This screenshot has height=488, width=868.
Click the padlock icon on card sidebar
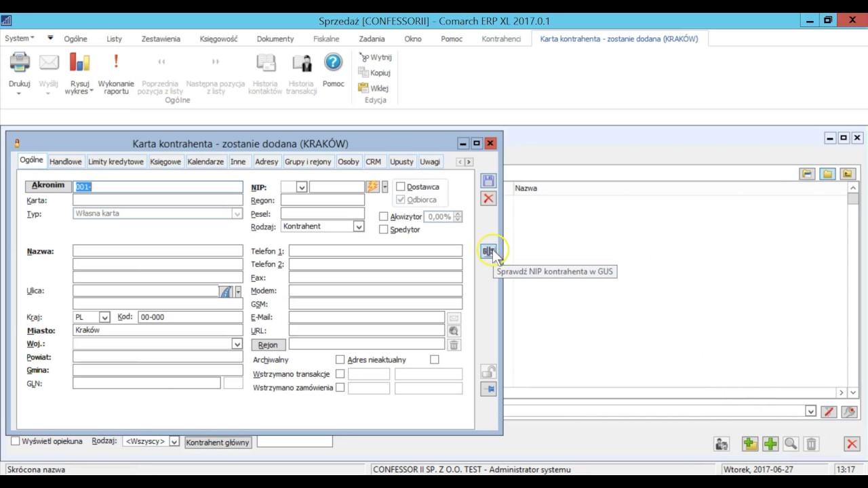pos(488,371)
